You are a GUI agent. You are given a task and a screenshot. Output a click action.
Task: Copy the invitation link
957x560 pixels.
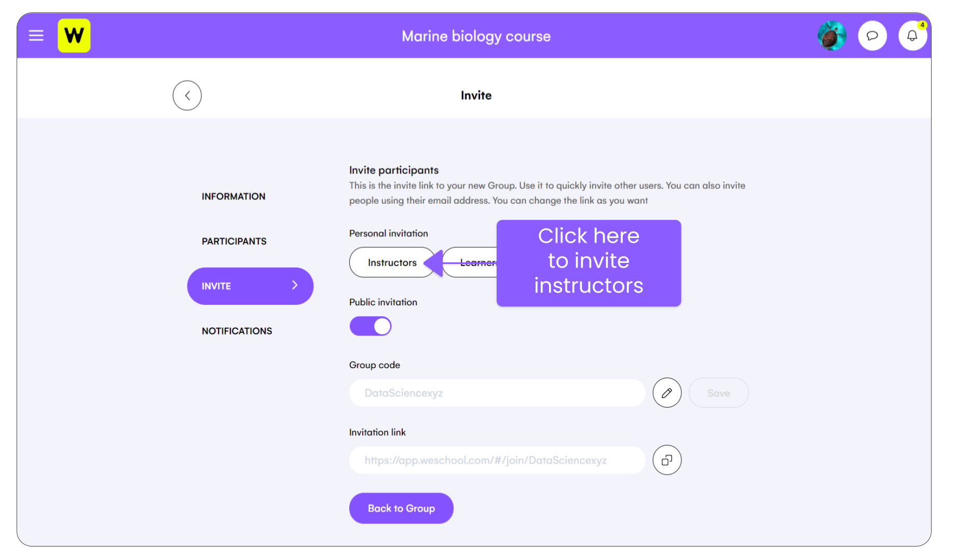click(x=667, y=460)
